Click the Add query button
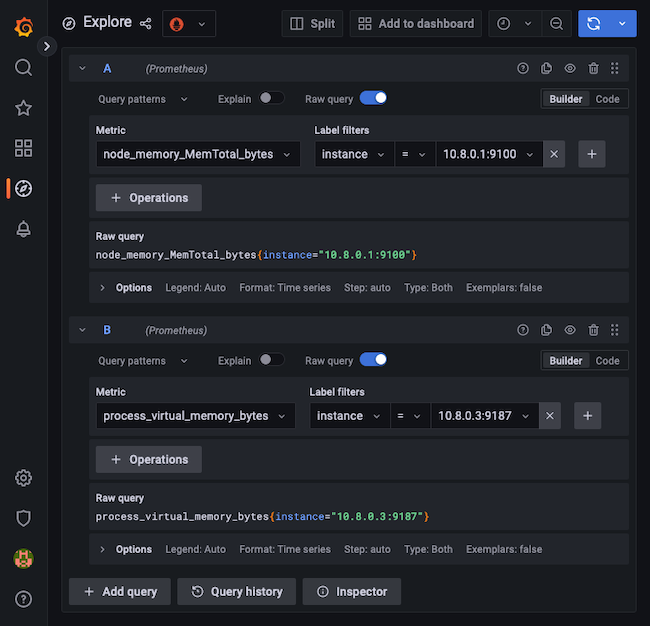Viewport: 650px width, 626px height. click(x=120, y=591)
